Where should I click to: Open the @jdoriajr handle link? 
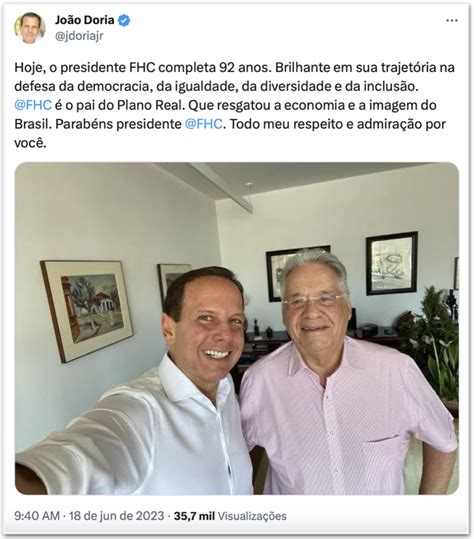(x=79, y=36)
